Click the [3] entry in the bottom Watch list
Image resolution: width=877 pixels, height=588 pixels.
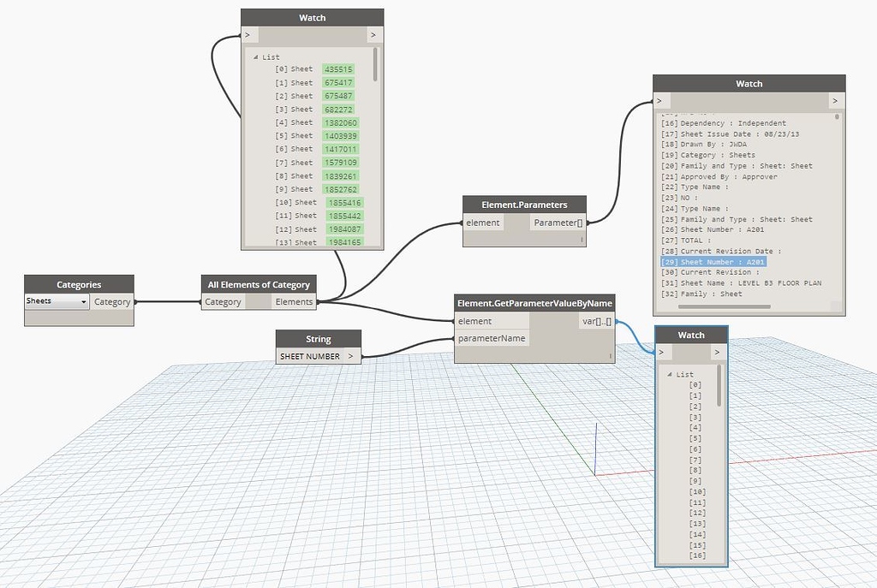(x=695, y=418)
